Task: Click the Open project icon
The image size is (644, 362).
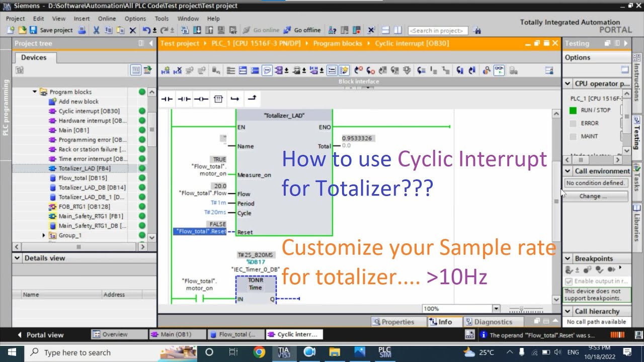Action: tap(22, 30)
